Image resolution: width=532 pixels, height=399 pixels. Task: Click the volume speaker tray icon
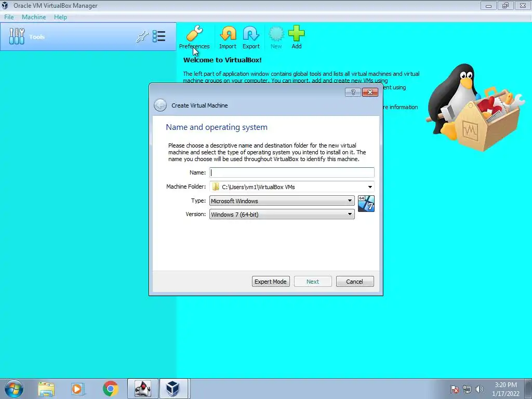coord(479,389)
